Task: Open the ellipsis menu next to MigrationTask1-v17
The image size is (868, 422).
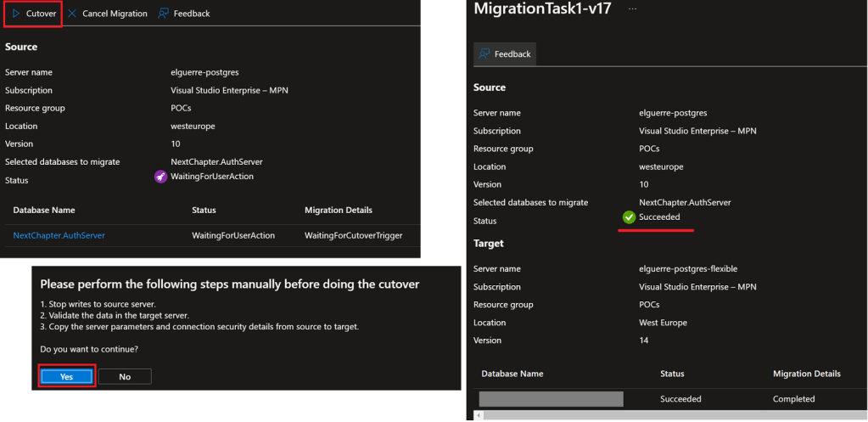Action: click(632, 8)
